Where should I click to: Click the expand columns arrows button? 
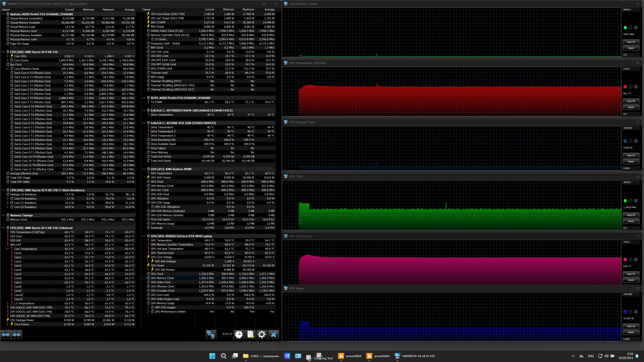click(x=6, y=335)
